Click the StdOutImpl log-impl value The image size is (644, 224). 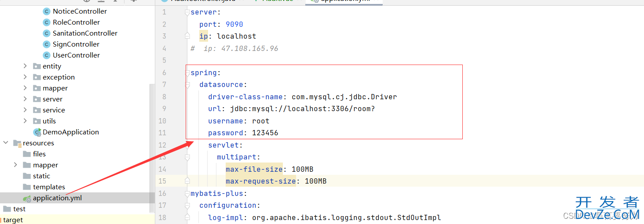(346, 217)
